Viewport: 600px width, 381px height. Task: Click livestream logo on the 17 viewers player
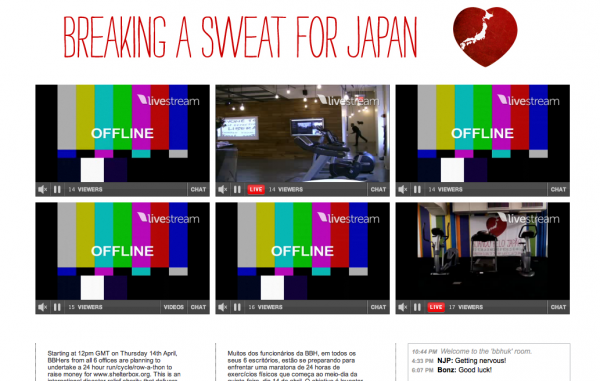pos(528,219)
